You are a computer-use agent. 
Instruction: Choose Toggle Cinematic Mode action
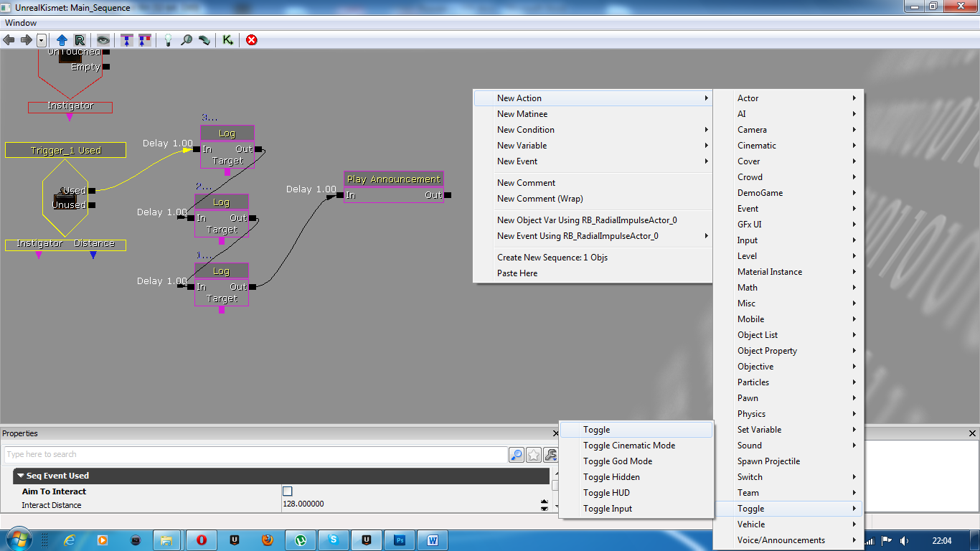coord(636,446)
